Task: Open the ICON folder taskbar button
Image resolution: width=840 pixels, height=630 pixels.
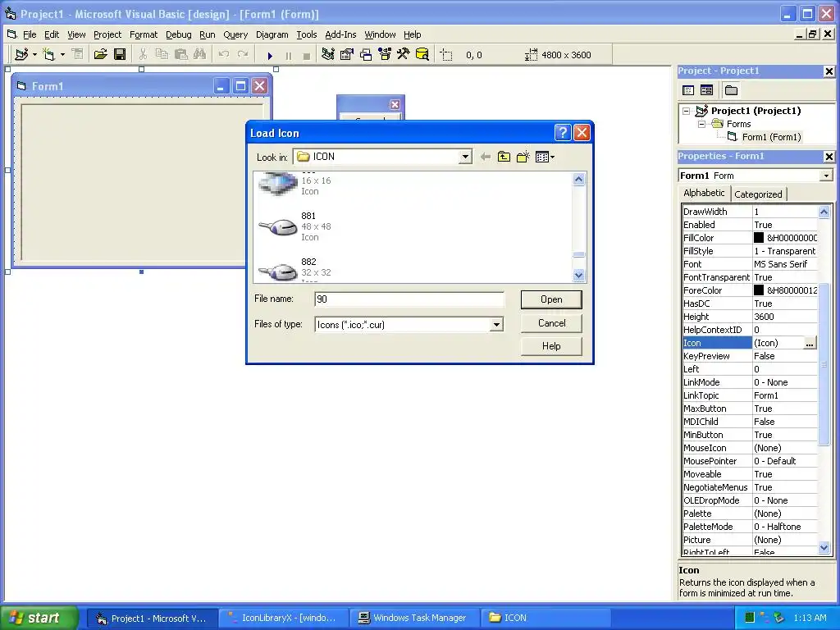Action: pos(545,619)
